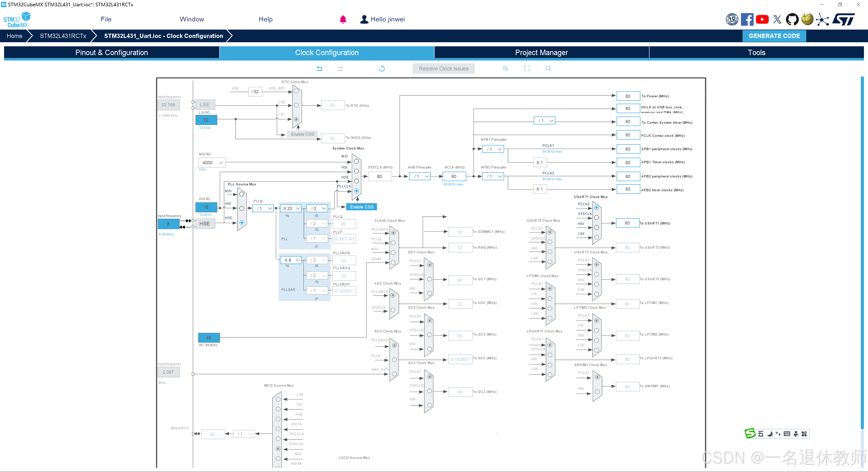The image size is (868, 472).
Task: Open the MSI RC 4000 frequency dropdown
Action: [212, 163]
